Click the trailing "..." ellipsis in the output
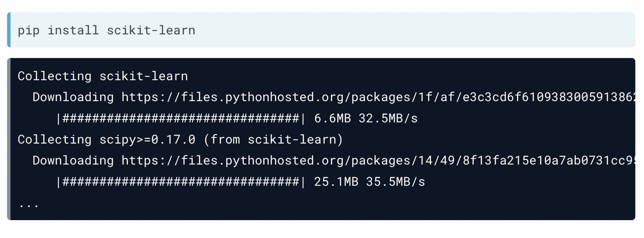Screen dimensions: 644x238 point(29,206)
